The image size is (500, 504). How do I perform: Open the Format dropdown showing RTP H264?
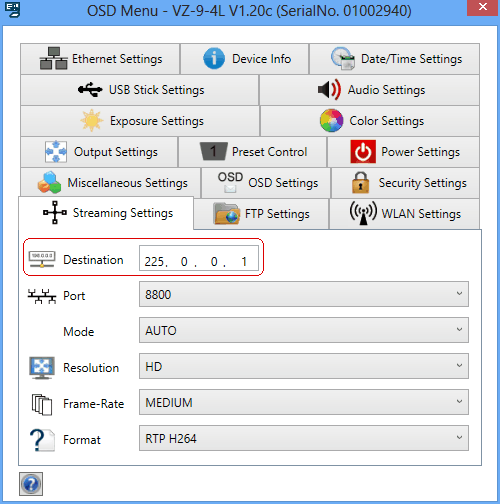[304, 438]
